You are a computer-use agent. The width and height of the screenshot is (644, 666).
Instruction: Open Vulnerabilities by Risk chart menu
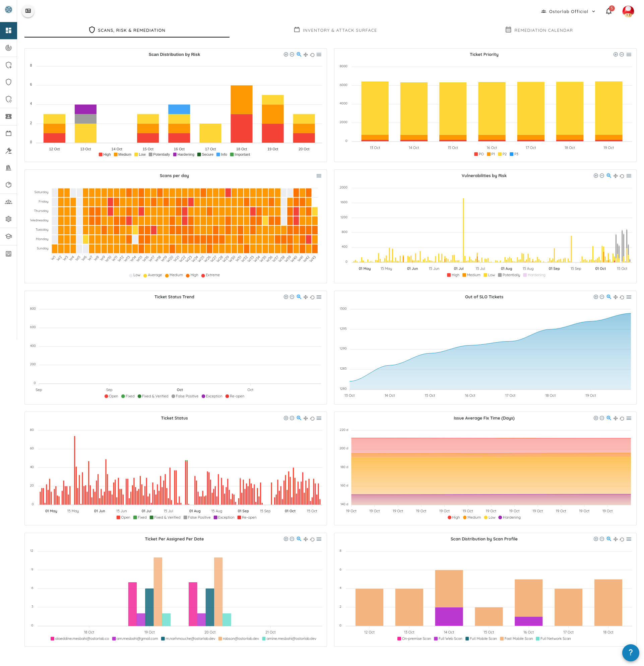629,176
